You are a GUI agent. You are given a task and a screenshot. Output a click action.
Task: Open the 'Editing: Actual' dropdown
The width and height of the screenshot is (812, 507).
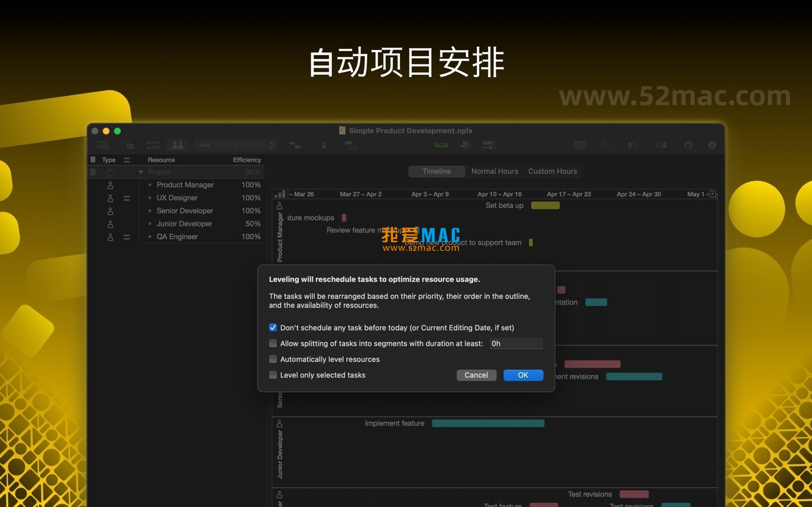click(x=235, y=145)
